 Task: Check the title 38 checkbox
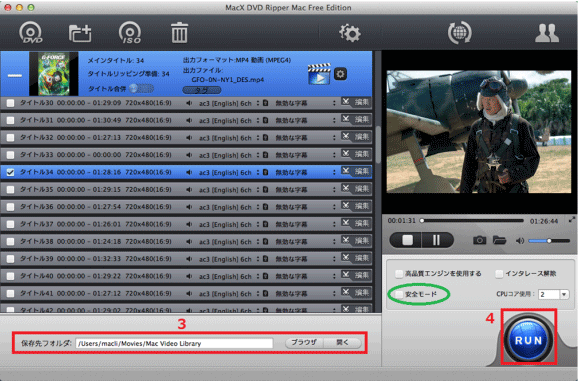pyautogui.click(x=10, y=242)
